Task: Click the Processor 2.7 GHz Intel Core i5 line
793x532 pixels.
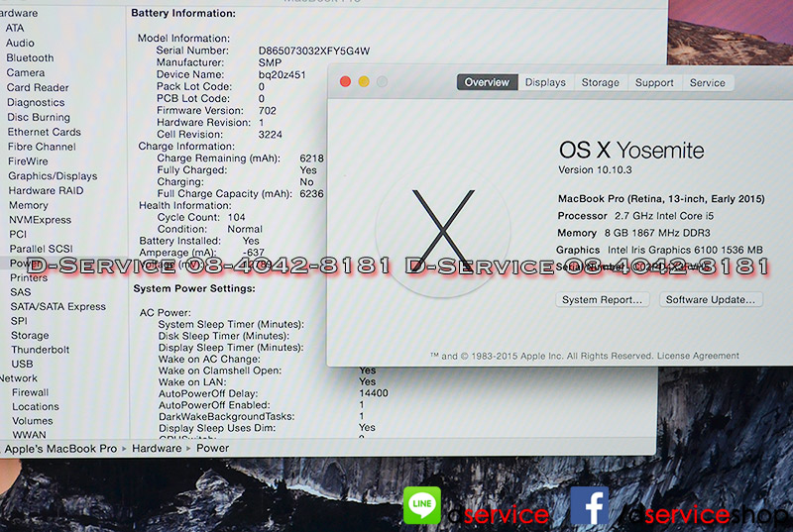Action: coord(635,216)
